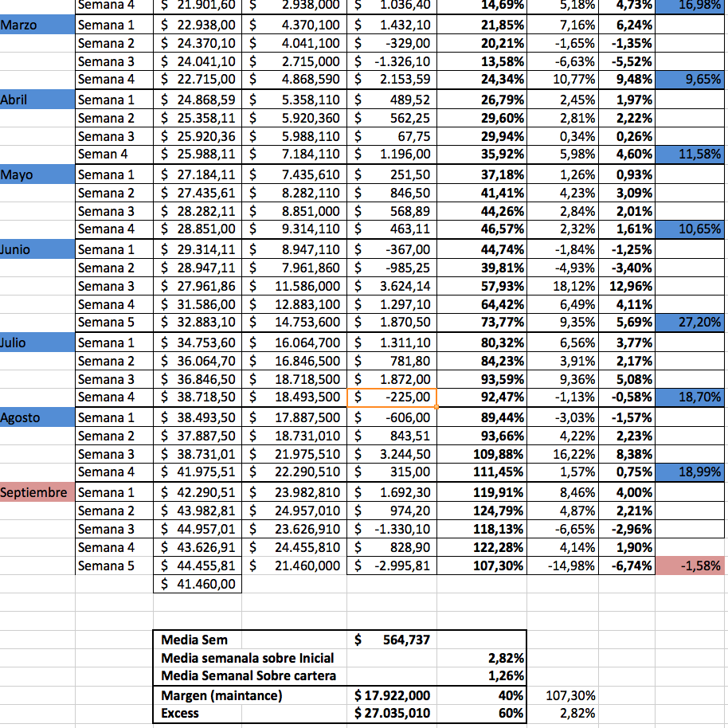
Task: Click the cell with -606,00
Action: tap(392, 417)
